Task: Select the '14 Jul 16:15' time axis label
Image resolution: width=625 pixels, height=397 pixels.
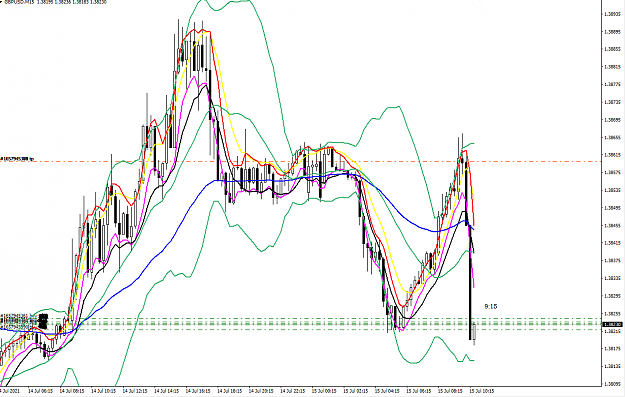Action: [198, 391]
